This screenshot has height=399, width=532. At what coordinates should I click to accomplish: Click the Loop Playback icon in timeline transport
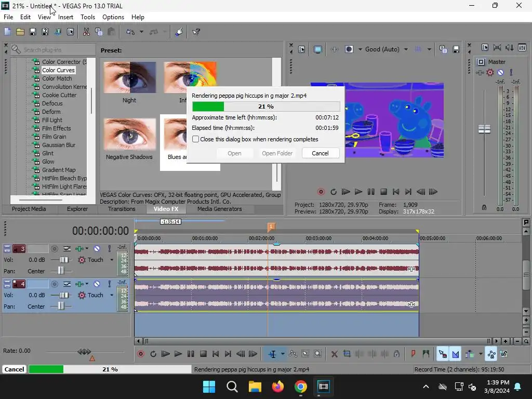click(x=153, y=354)
